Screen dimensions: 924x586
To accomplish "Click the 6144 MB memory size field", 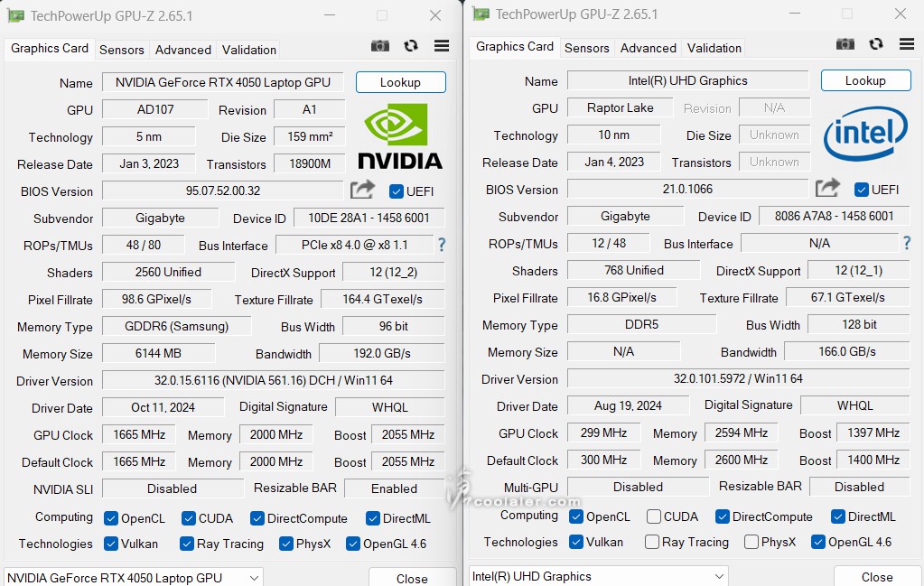I will pos(159,353).
